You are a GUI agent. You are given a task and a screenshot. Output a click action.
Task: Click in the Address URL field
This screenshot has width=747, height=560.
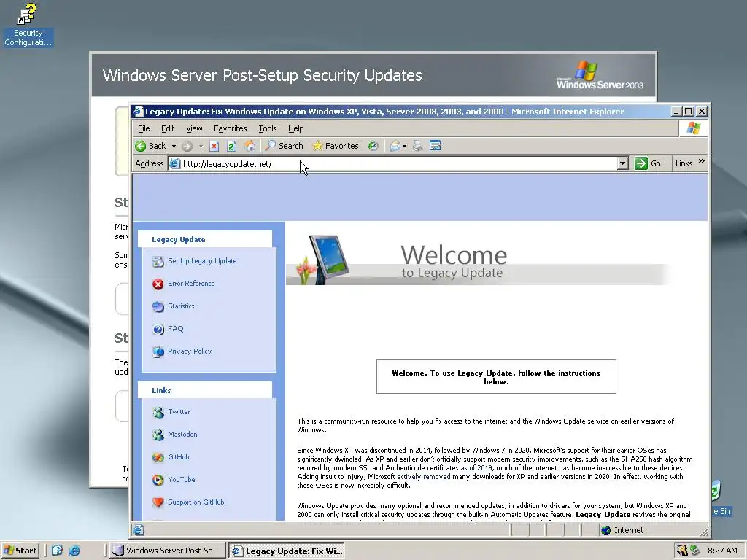coord(398,164)
